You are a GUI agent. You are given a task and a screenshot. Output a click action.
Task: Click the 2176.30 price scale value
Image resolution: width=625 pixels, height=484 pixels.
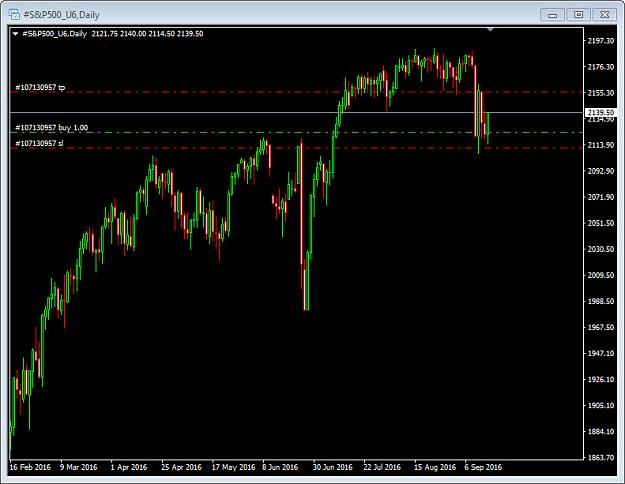pyautogui.click(x=601, y=67)
